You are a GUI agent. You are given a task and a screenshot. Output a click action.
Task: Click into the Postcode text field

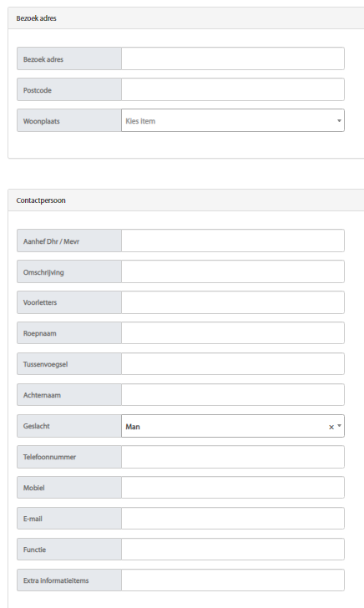pyautogui.click(x=233, y=89)
